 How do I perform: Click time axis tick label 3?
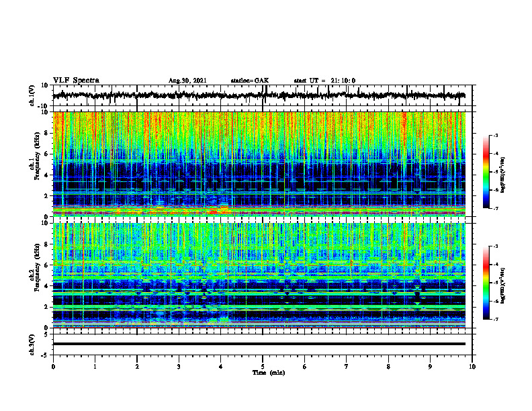click(x=179, y=367)
